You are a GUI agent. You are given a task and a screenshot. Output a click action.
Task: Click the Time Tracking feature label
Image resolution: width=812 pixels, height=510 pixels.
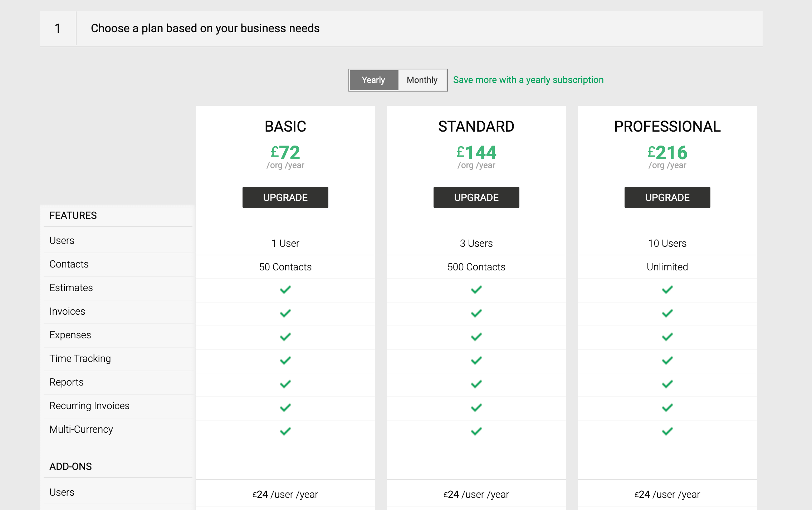click(x=80, y=358)
